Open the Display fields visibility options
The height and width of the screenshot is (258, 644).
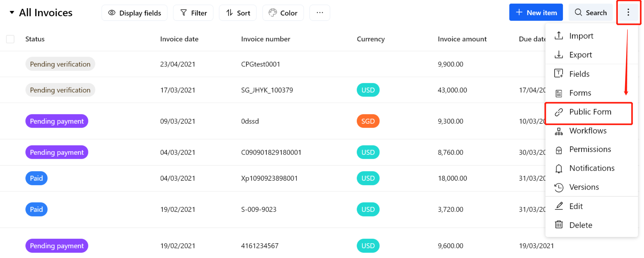pos(134,13)
